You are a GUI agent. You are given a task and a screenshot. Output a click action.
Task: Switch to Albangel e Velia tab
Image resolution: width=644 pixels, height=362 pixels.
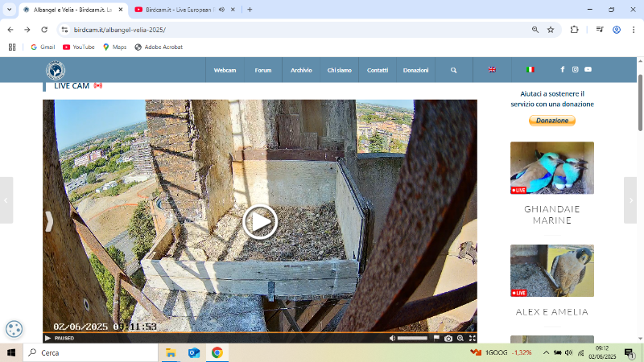(72, 10)
